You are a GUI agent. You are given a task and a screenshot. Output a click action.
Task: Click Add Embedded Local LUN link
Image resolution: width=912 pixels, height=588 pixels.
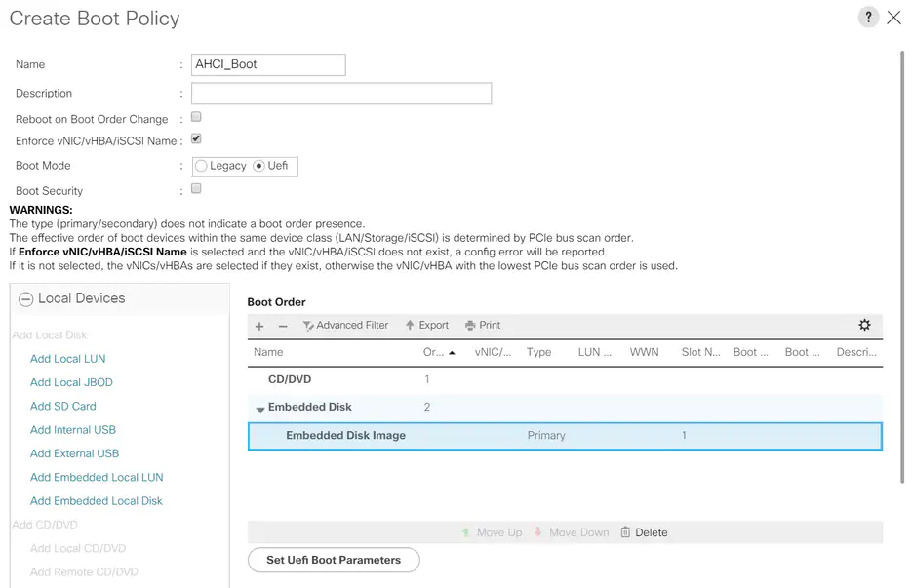pyautogui.click(x=97, y=478)
